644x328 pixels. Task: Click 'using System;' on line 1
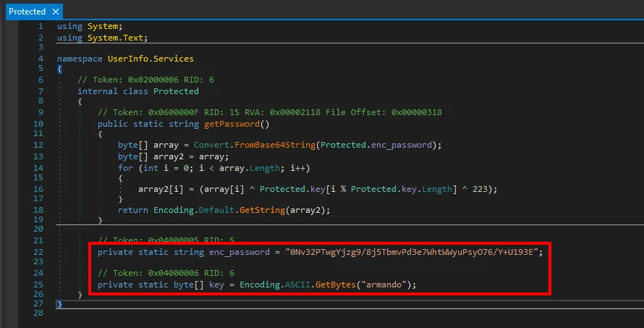coord(90,26)
